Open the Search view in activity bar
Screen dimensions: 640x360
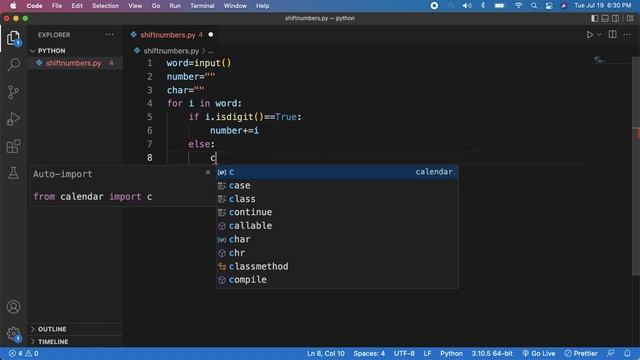13,64
